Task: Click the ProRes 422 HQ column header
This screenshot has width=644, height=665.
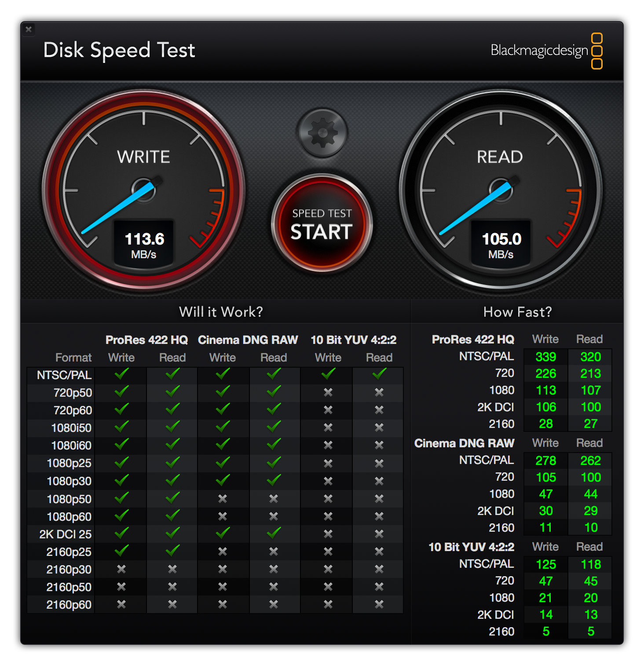Action: (146, 340)
